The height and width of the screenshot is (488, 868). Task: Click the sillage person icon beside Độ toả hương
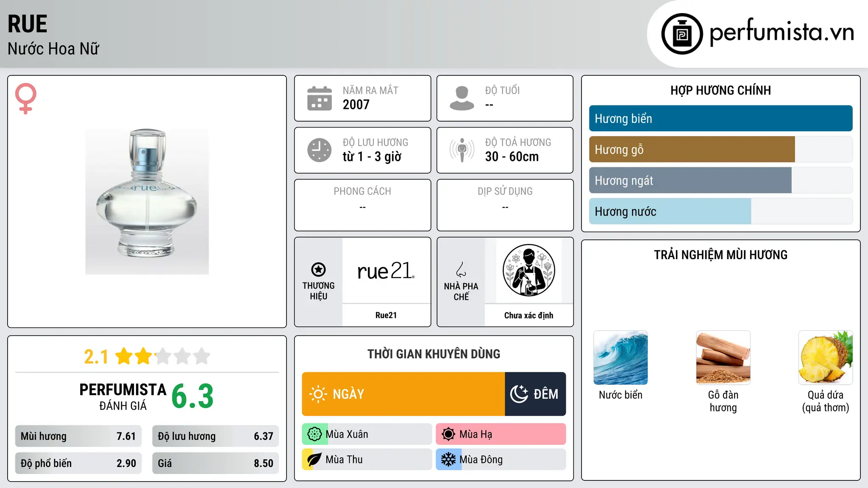(x=462, y=150)
